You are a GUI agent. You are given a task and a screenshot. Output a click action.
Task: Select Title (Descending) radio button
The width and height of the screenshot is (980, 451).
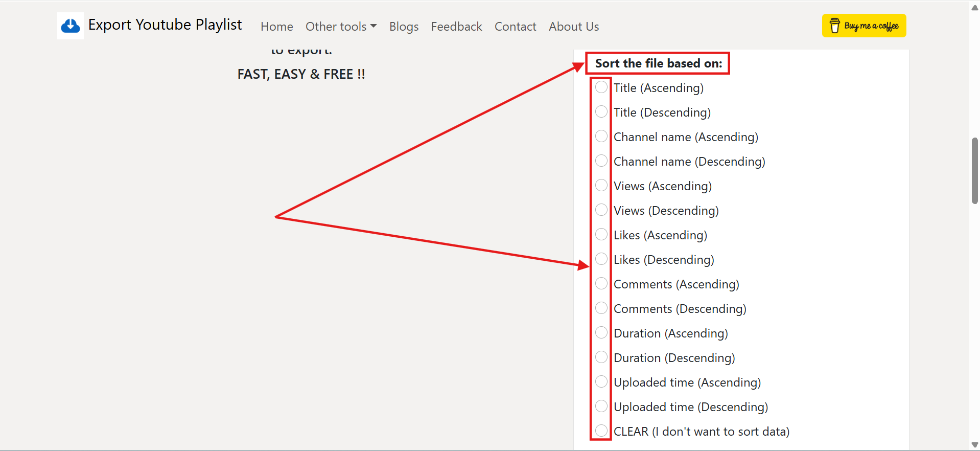click(x=601, y=111)
